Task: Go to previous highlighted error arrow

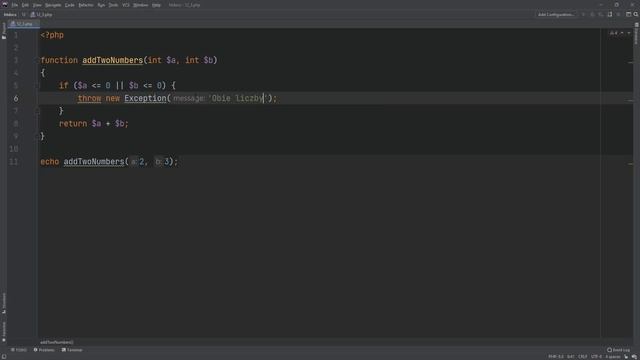Action: 622,33
